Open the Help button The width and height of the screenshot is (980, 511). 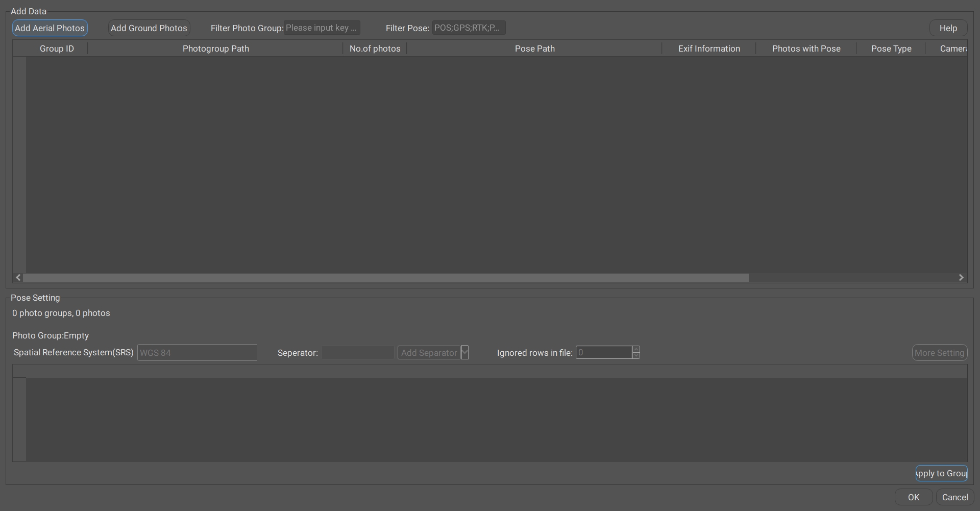tap(948, 28)
